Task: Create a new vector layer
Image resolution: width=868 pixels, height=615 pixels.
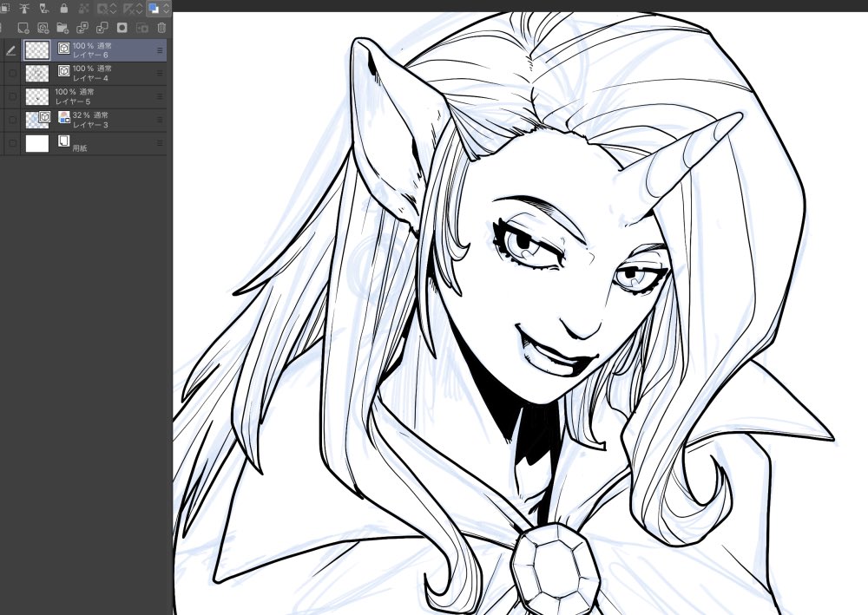Action: (43, 28)
